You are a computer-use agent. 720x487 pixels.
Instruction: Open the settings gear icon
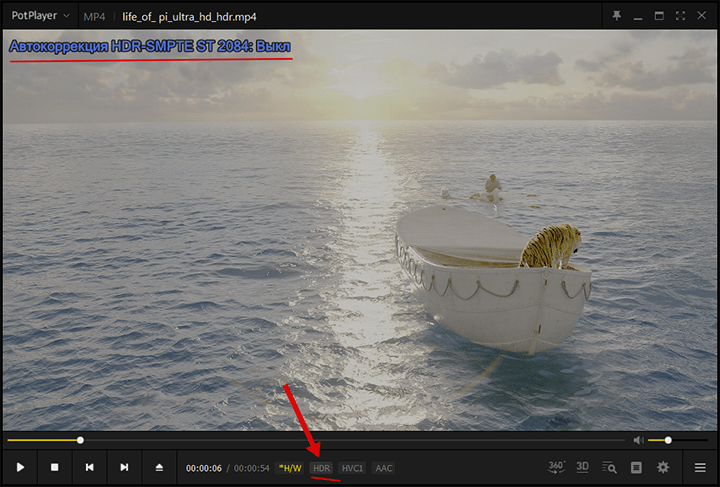[662, 467]
